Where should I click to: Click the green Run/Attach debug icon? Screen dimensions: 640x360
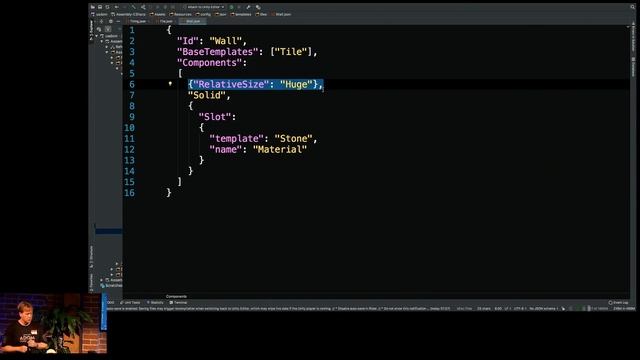[x=231, y=7]
